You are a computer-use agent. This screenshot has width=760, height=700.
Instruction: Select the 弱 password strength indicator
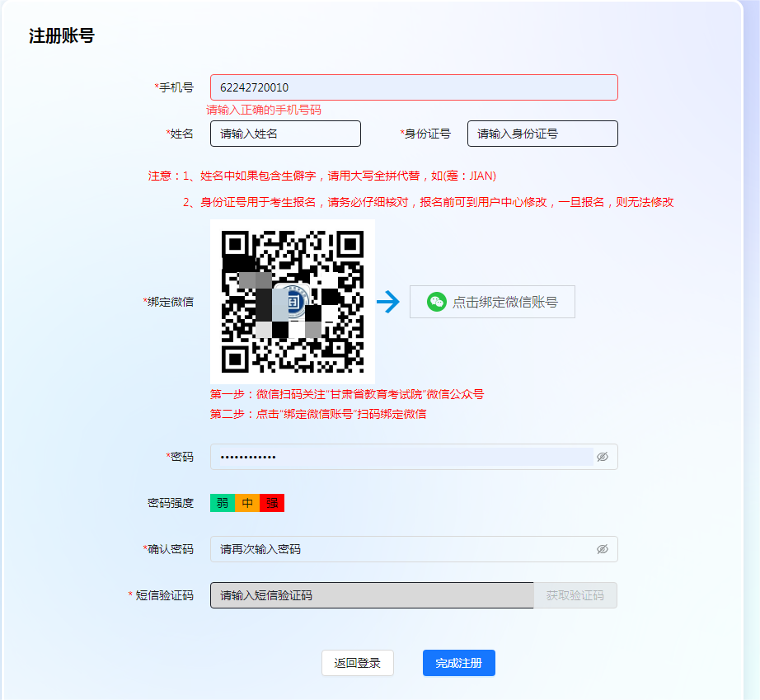[222, 502]
